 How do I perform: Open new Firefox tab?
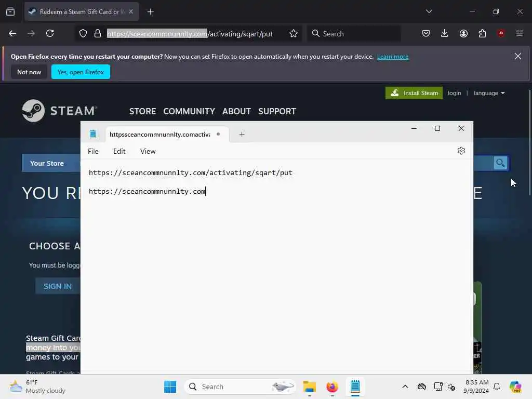150,12
